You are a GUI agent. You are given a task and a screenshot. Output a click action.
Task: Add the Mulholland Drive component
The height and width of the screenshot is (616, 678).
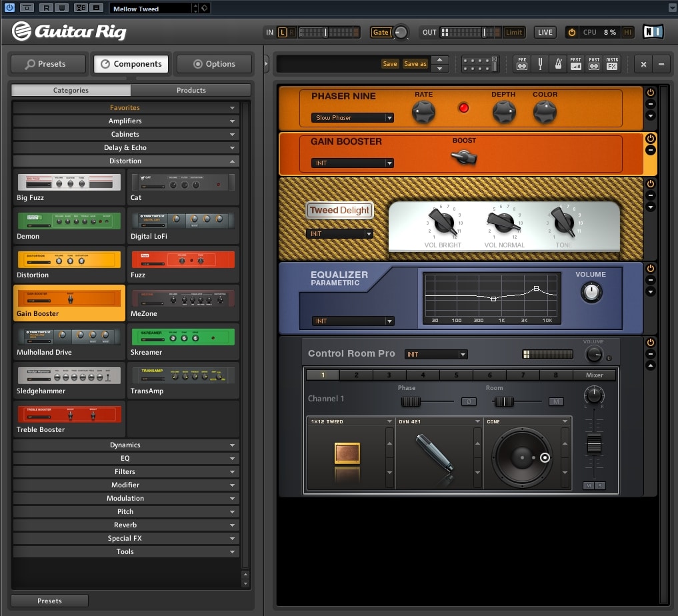click(69, 342)
